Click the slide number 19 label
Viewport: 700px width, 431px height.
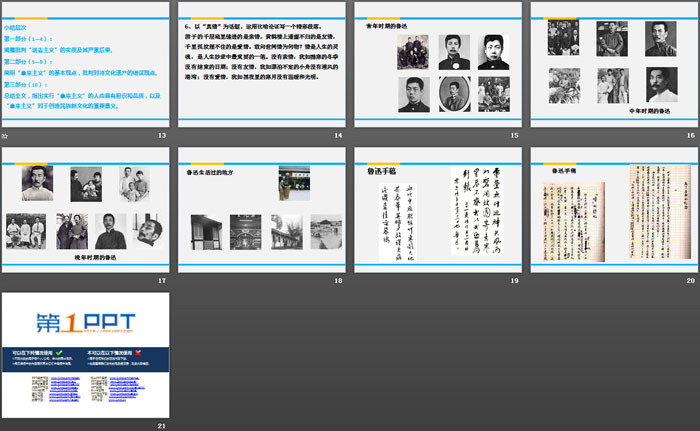click(x=514, y=281)
